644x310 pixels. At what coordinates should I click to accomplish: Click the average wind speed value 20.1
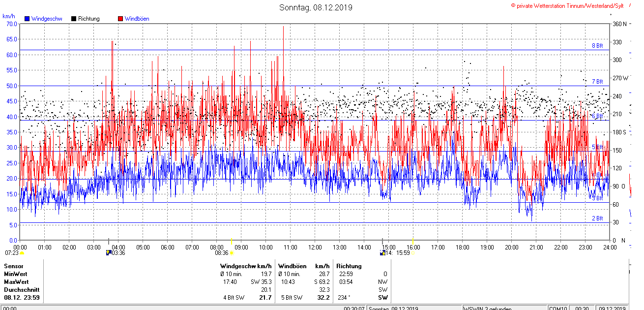point(266,290)
